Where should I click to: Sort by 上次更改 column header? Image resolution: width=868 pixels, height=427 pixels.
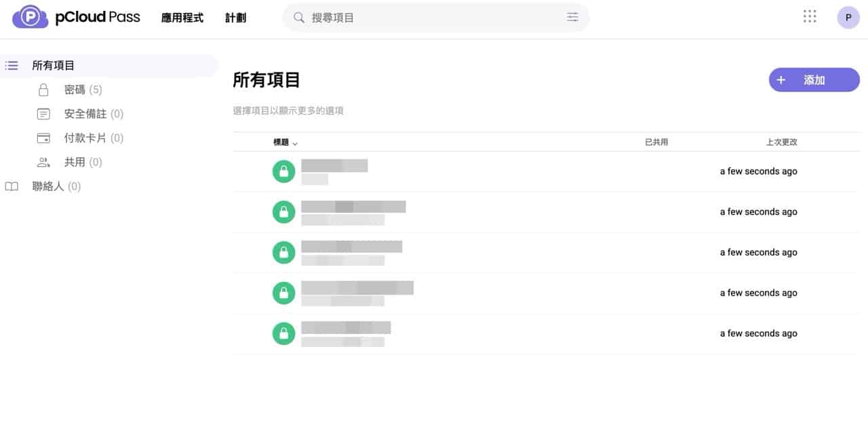[782, 142]
